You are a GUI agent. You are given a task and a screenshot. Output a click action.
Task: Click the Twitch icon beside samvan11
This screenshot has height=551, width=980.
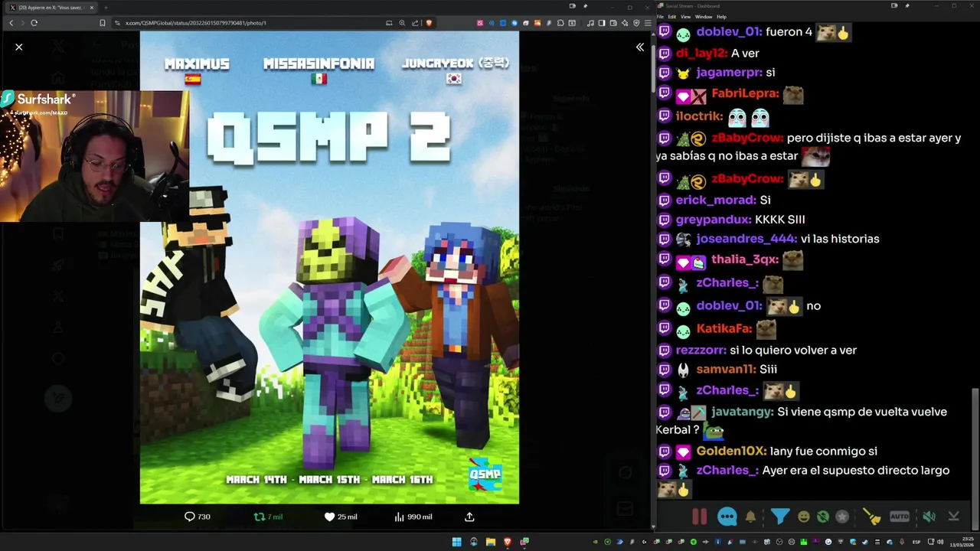coord(665,370)
